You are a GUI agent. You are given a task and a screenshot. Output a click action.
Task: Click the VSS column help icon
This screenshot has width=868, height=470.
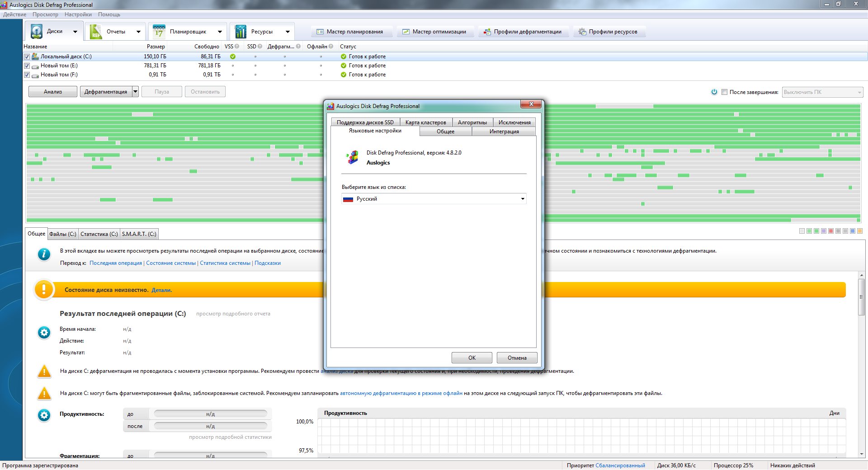[x=237, y=47]
